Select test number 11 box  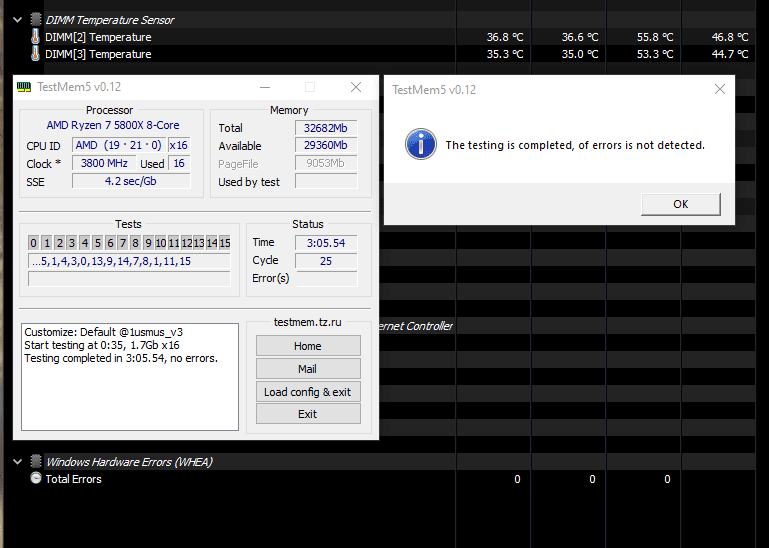pyautogui.click(x=174, y=243)
